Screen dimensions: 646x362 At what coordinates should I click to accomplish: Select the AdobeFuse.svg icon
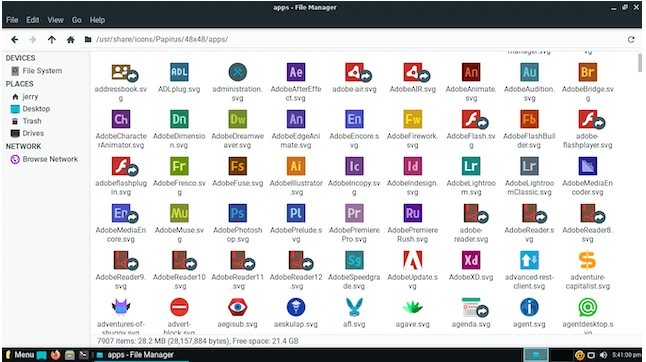coord(238,166)
